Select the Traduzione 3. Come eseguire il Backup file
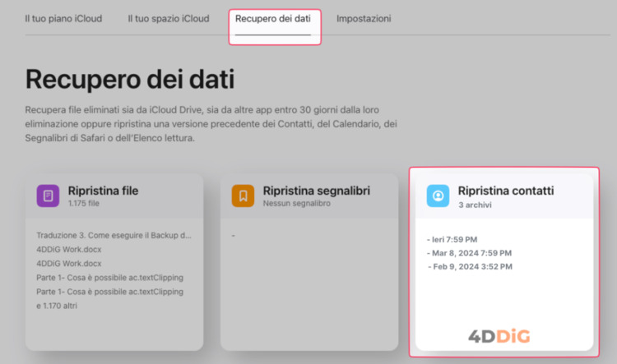This screenshot has width=617, height=364. (x=114, y=235)
